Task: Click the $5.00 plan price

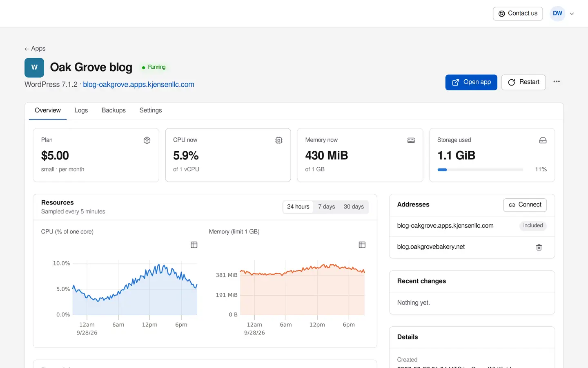Action: point(55,156)
